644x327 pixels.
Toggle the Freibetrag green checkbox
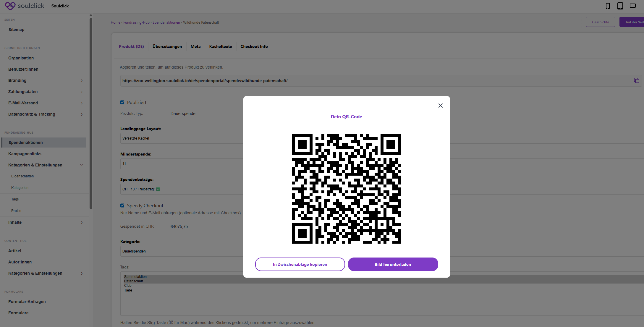tap(158, 189)
